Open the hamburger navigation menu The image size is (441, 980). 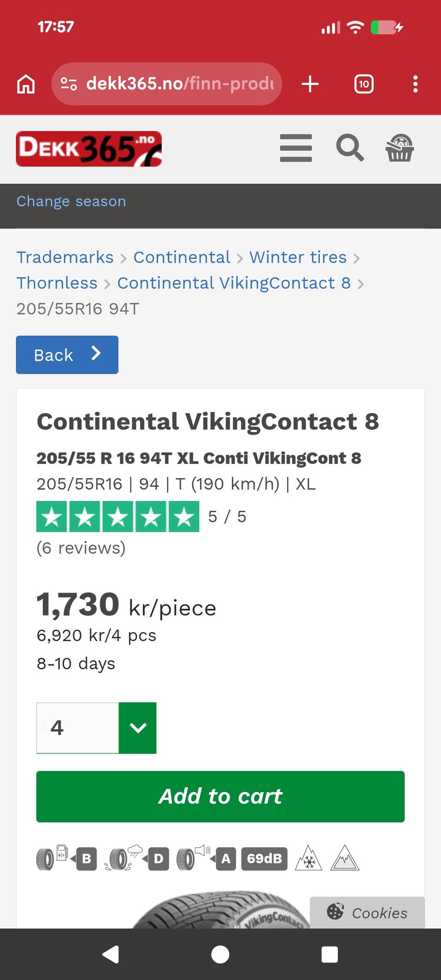point(296,148)
